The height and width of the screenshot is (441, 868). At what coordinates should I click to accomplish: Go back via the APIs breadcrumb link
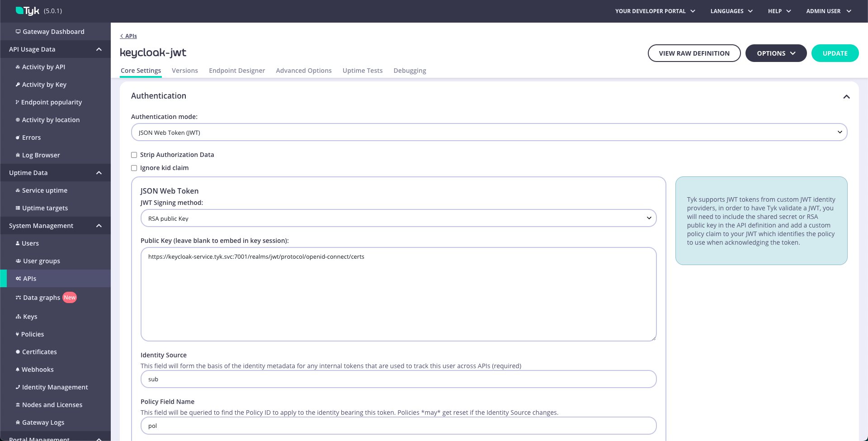(x=129, y=36)
